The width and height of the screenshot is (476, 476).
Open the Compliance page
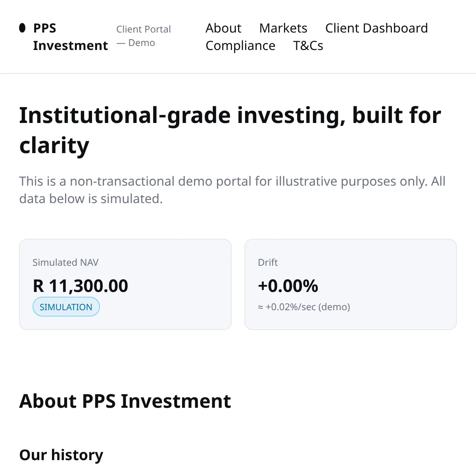click(x=240, y=46)
